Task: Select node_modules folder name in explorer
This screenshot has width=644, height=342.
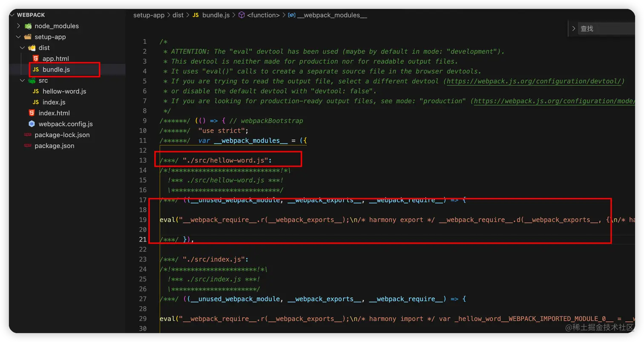Action: coord(57,26)
